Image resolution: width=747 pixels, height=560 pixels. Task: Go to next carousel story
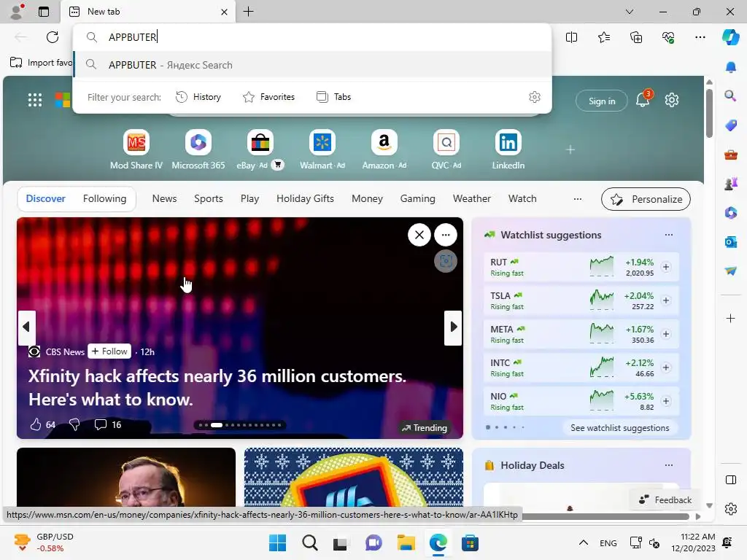pyautogui.click(x=453, y=327)
